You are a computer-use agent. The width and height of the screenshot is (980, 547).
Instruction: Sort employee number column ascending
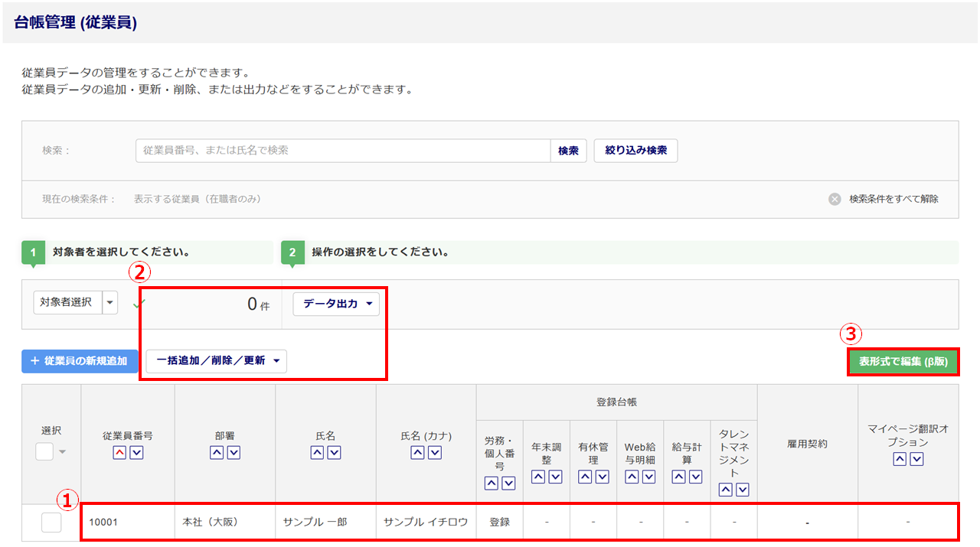[119, 453]
